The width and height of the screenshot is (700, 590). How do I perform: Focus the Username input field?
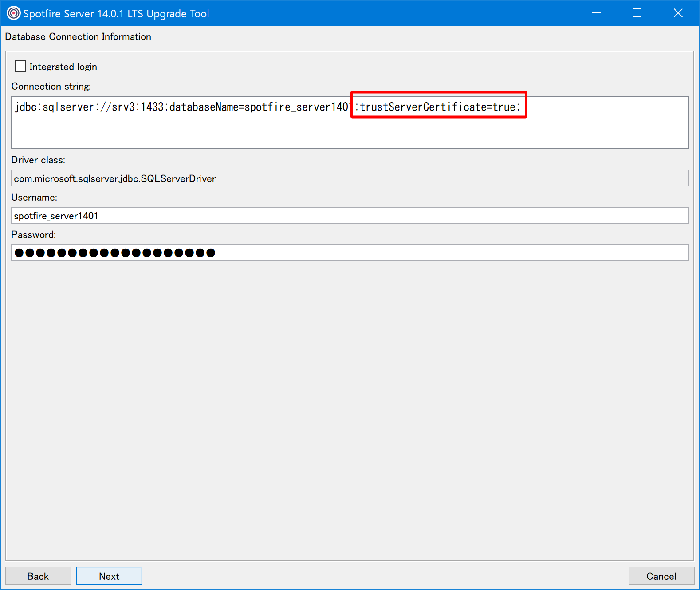click(350, 215)
